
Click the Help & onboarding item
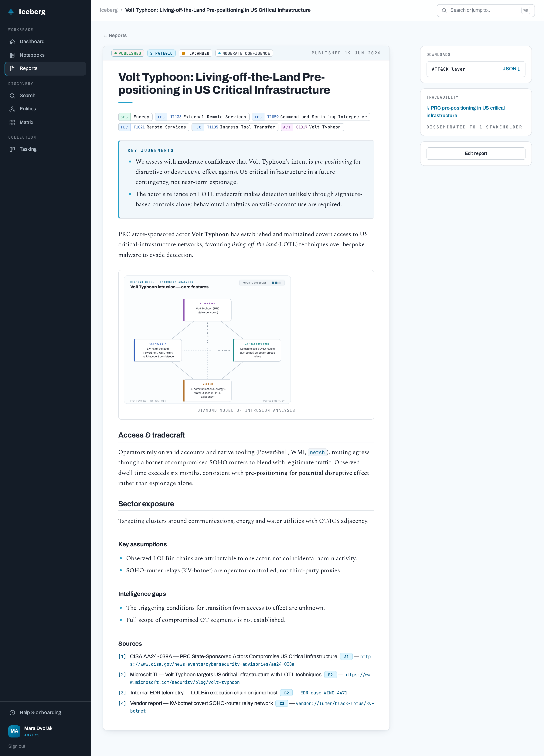coord(45,713)
